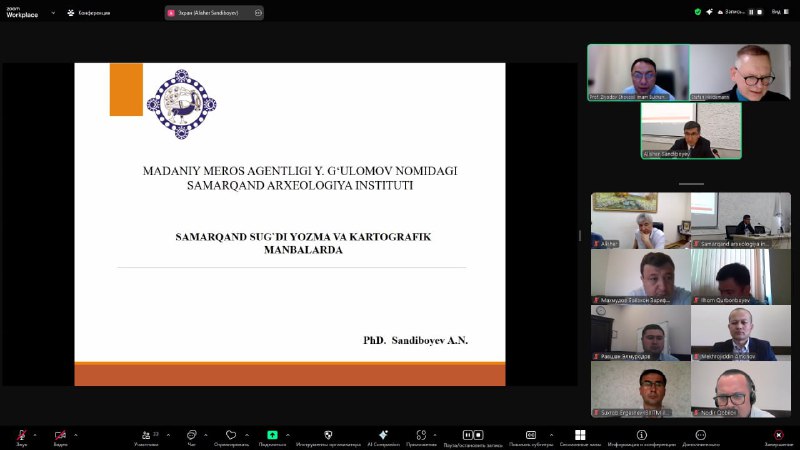800x450 pixels.
Task: Stop the recording in bottom toolbar
Action: point(478,435)
